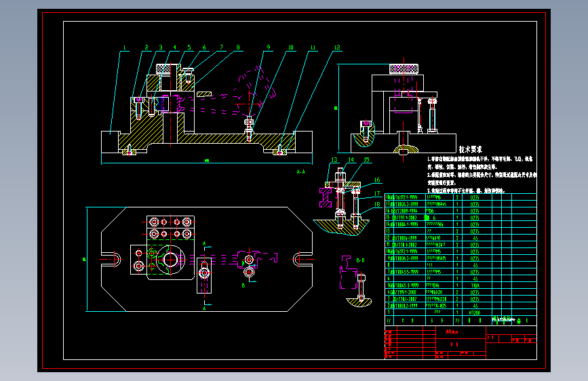Image resolution: width=588 pixels, height=381 pixels.
Task: Pick part balloon number 4
Action: tap(175, 47)
